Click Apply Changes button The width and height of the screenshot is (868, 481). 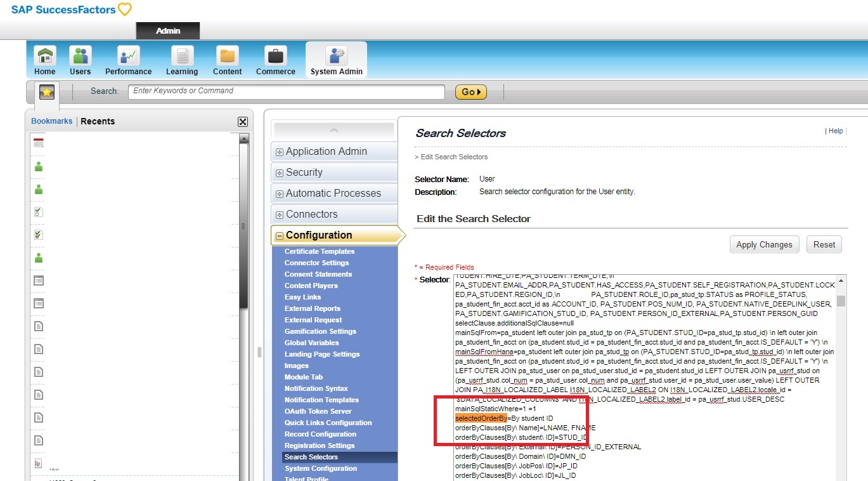[764, 244]
